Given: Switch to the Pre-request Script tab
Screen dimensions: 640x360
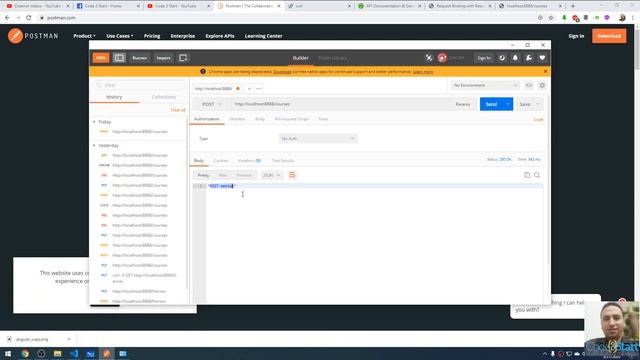Looking at the screenshot, I should coord(291,119).
